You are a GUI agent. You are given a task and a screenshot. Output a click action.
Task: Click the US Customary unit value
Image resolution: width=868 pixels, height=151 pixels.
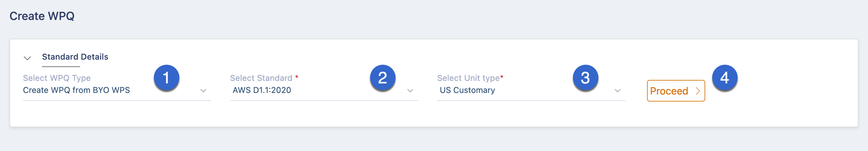pyautogui.click(x=467, y=90)
